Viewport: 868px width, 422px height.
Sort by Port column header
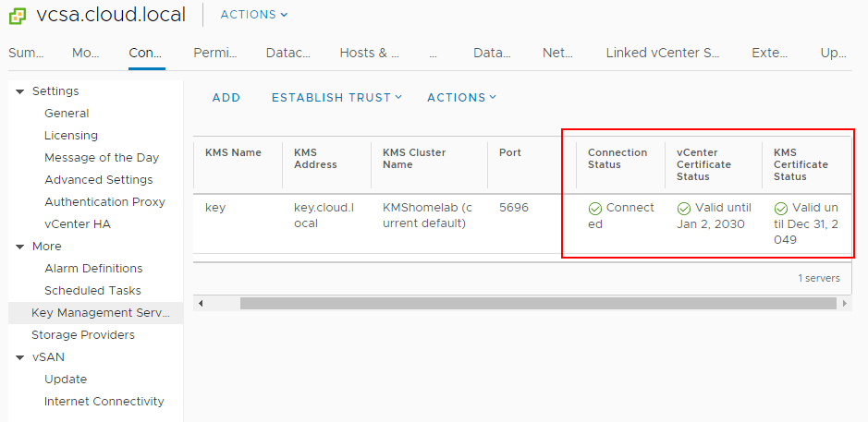tap(510, 152)
